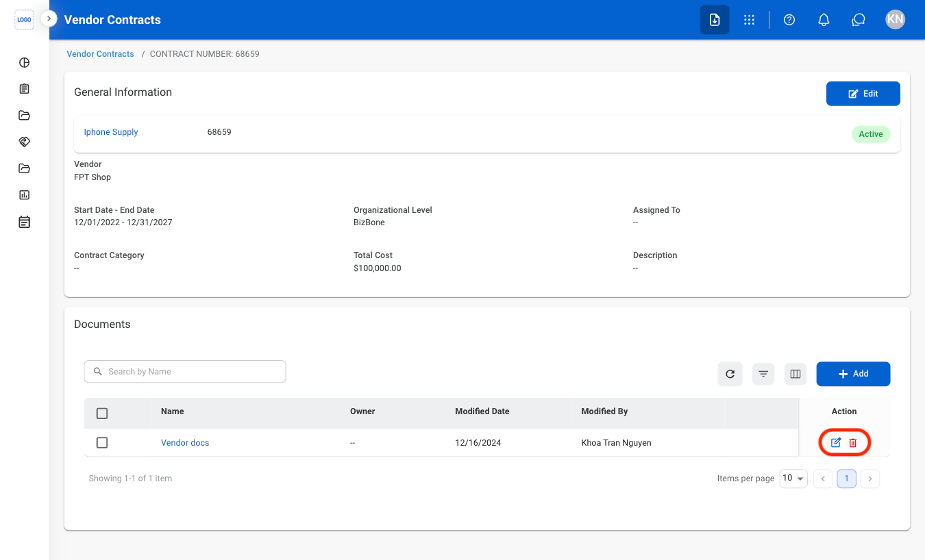Open the KN user avatar menu
The height and width of the screenshot is (560, 925).
895,19
